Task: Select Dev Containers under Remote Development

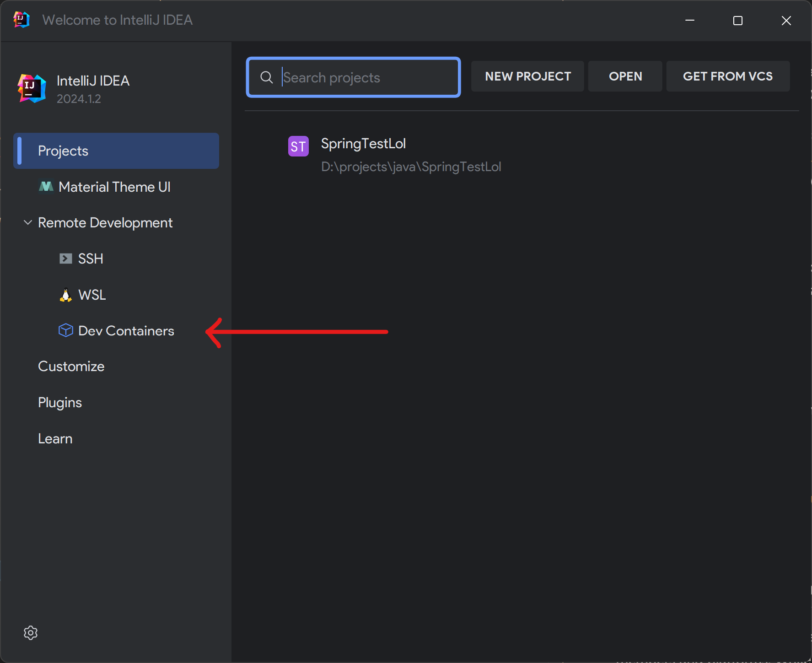Action: pos(126,331)
